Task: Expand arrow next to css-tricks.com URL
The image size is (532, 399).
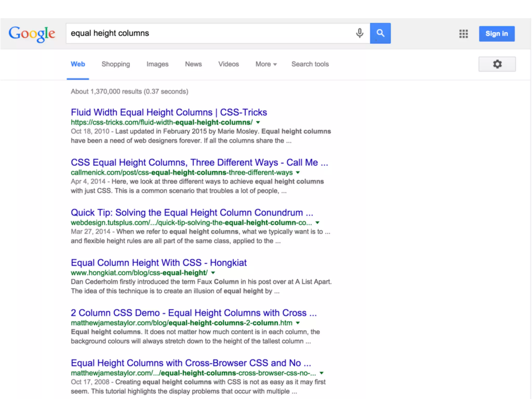Action: (258, 122)
